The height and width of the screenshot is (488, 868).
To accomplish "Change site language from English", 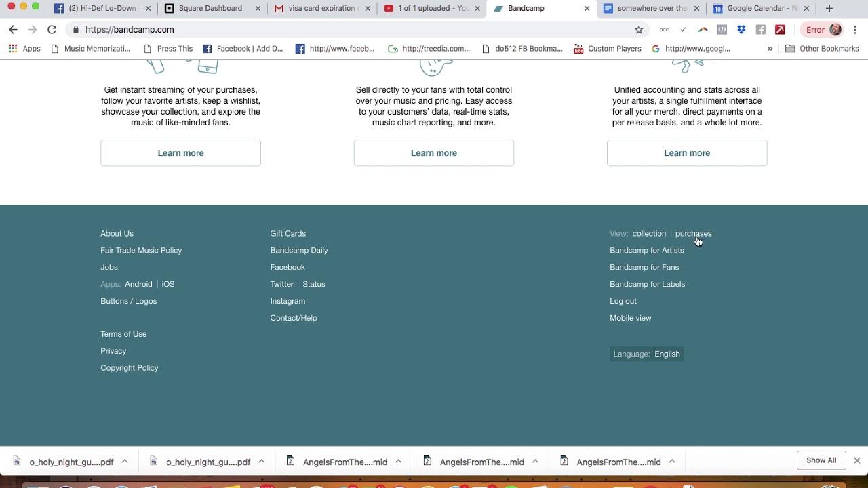I will [x=667, y=353].
